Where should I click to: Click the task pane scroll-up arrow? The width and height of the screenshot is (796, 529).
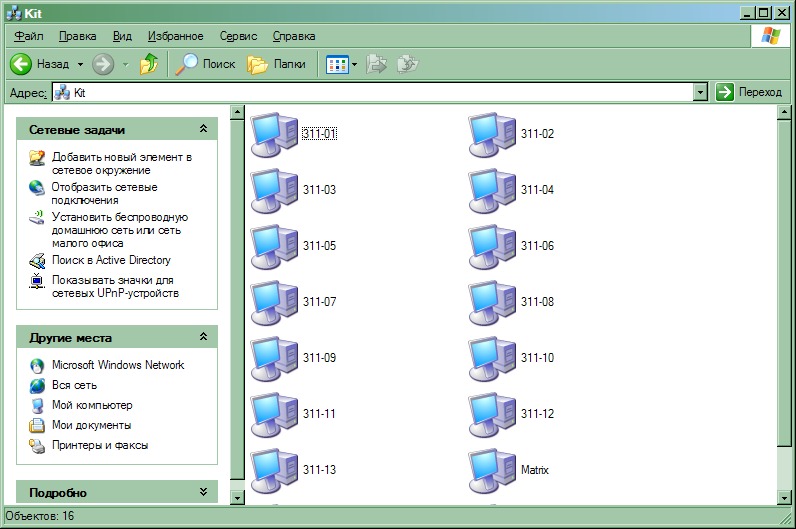(237, 112)
